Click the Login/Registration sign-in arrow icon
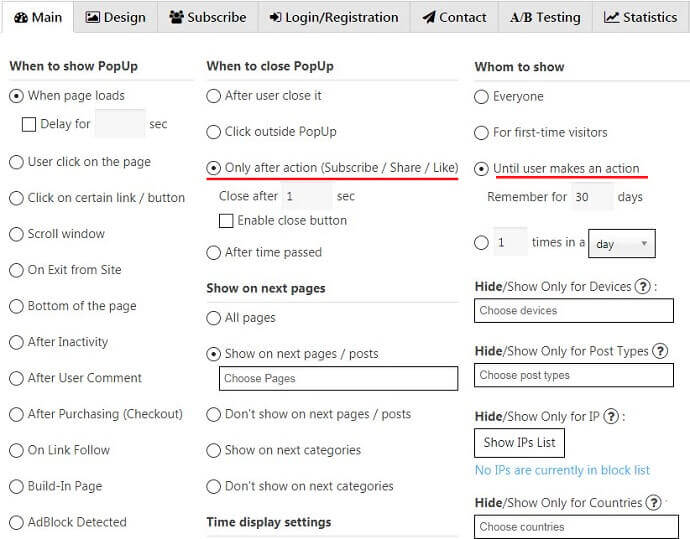The height and width of the screenshot is (539, 690). (275, 17)
